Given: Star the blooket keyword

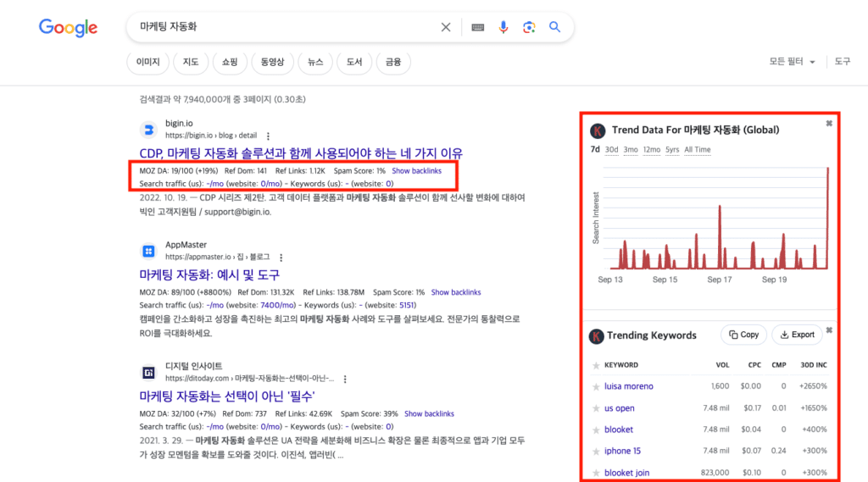Looking at the screenshot, I should [596, 430].
